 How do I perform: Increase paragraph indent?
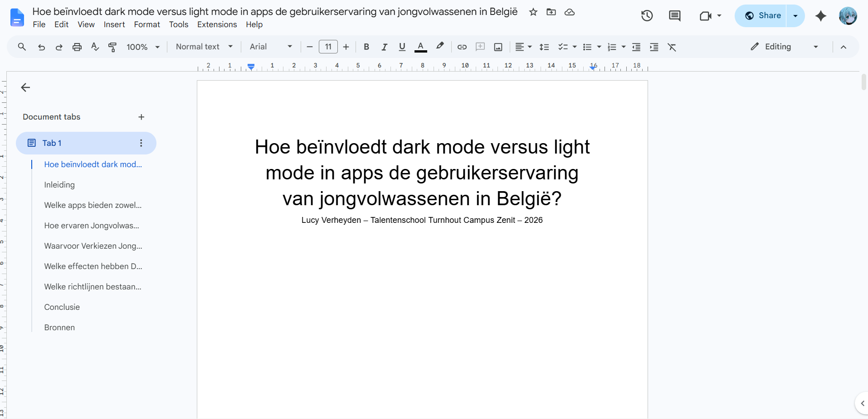point(654,47)
